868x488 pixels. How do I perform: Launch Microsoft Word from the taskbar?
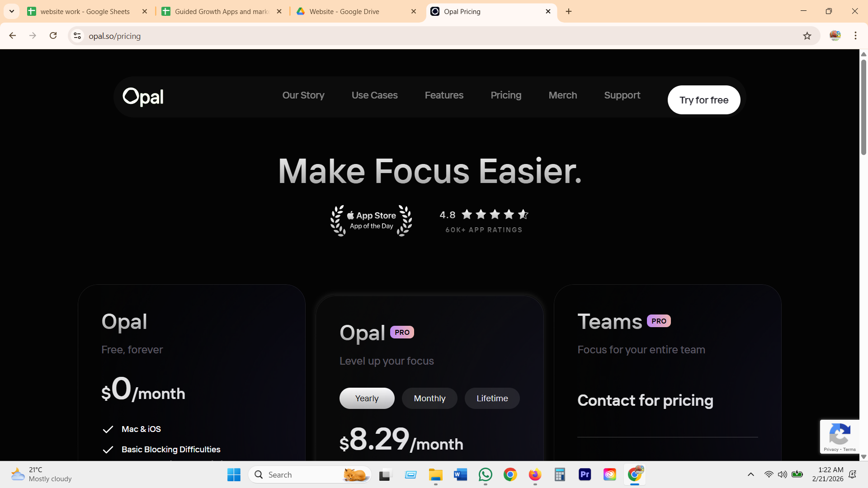coord(460,474)
